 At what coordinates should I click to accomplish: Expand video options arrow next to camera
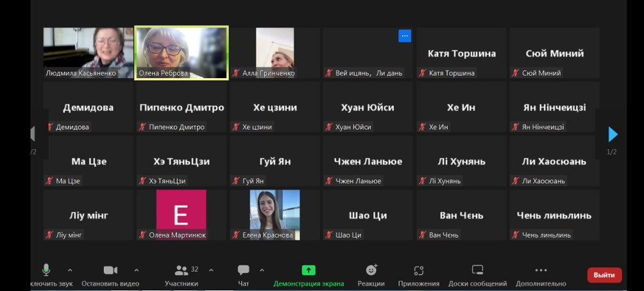[x=137, y=270]
